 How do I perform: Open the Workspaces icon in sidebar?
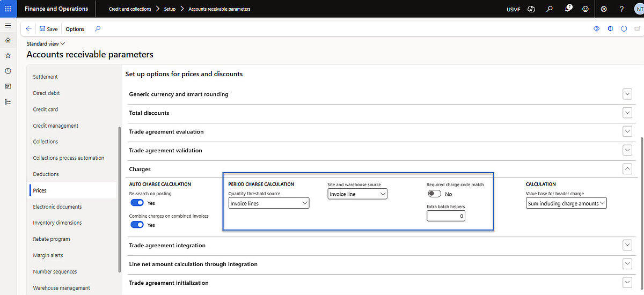(x=8, y=86)
